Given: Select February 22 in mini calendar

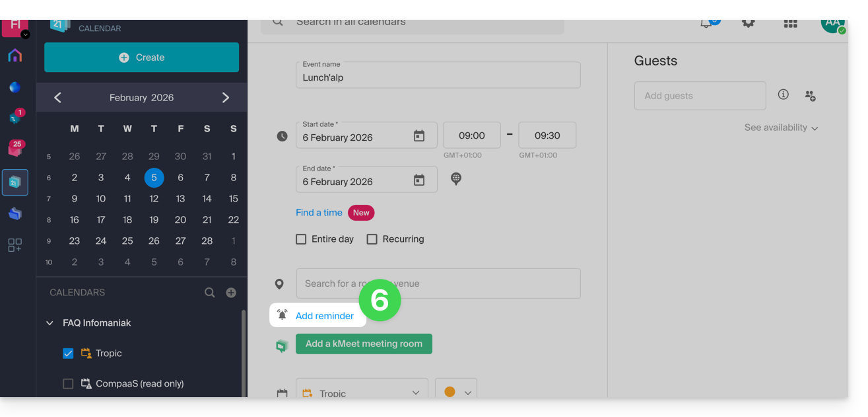Looking at the screenshot, I should tap(233, 220).
